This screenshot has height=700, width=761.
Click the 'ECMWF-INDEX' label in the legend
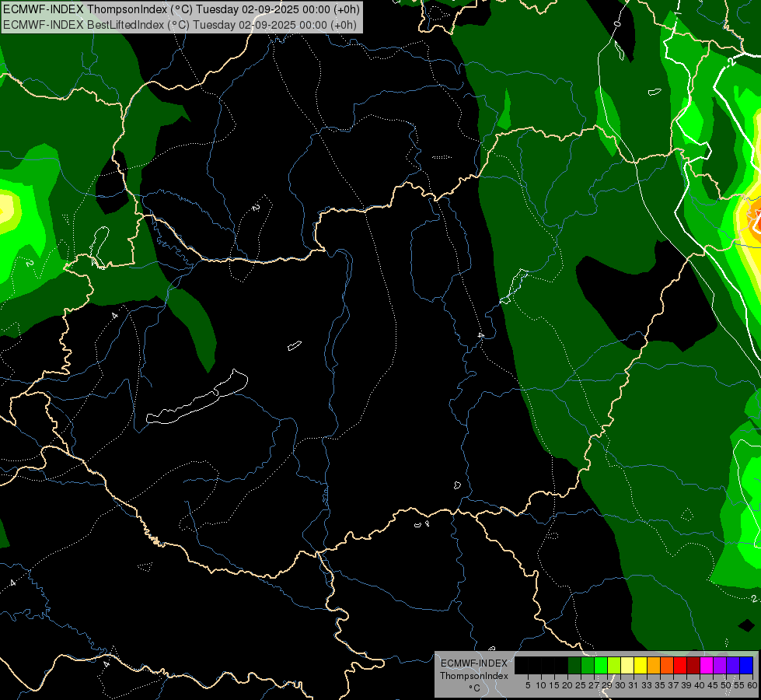tap(474, 663)
